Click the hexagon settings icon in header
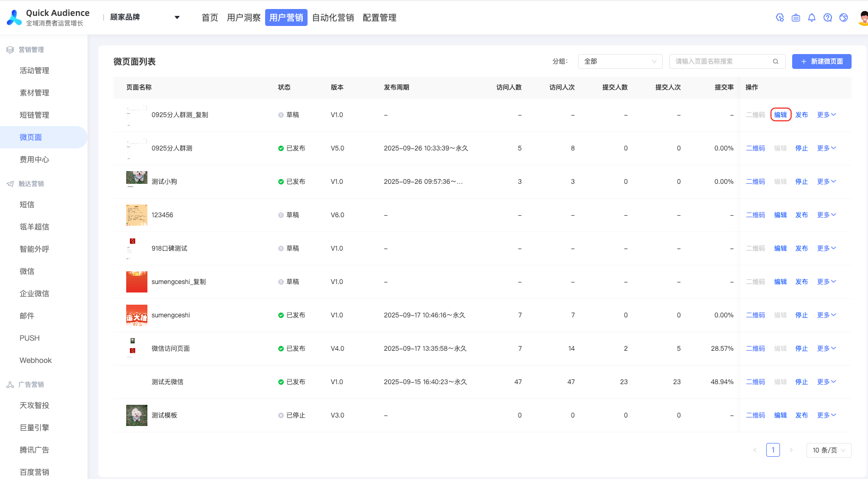This screenshot has height=479, width=868. coord(779,17)
